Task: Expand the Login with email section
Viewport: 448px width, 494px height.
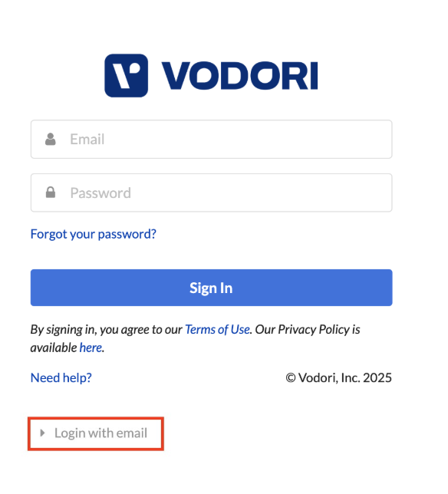Action: click(96, 433)
